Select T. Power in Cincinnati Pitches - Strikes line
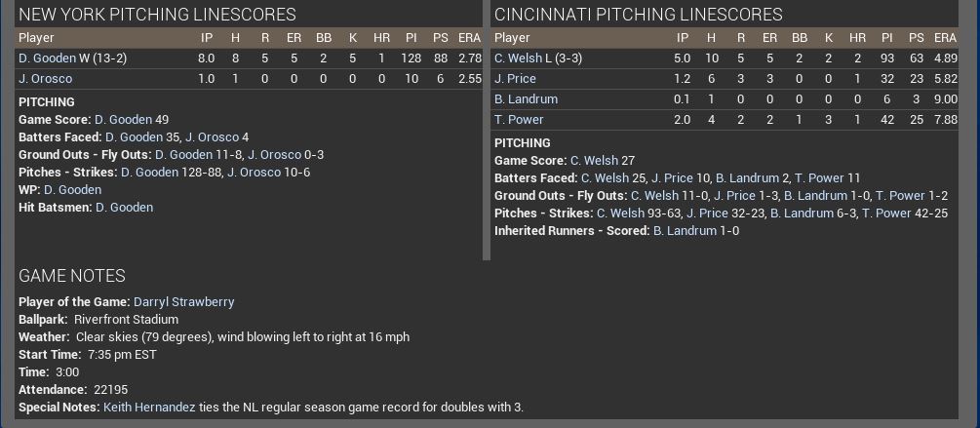980x428 pixels. tap(886, 214)
